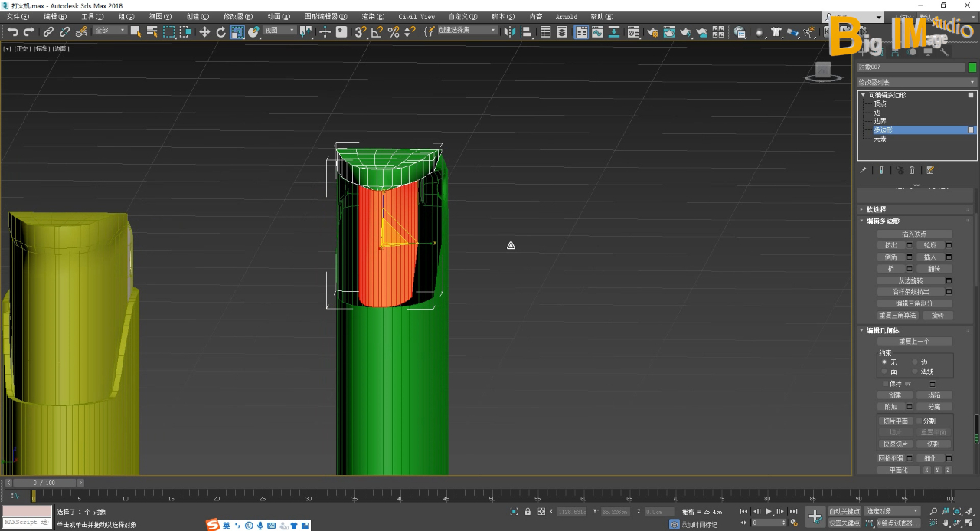Viewport: 980px width, 531px height.
Task: Click the Undo arrow in the toolbar
Action: (13, 31)
